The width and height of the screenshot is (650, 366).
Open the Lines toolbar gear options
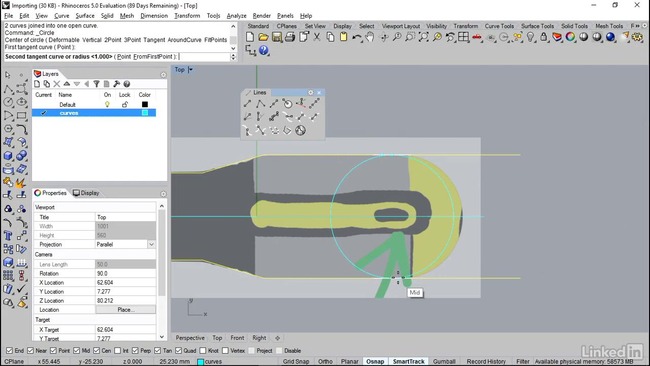[310, 92]
